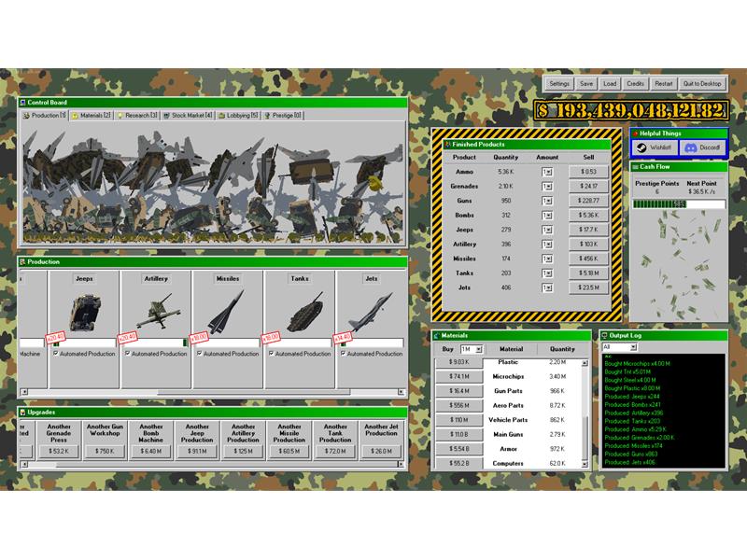Toggle Automated Production for Jeeps

pyautogui.click(x=58, y=354)
